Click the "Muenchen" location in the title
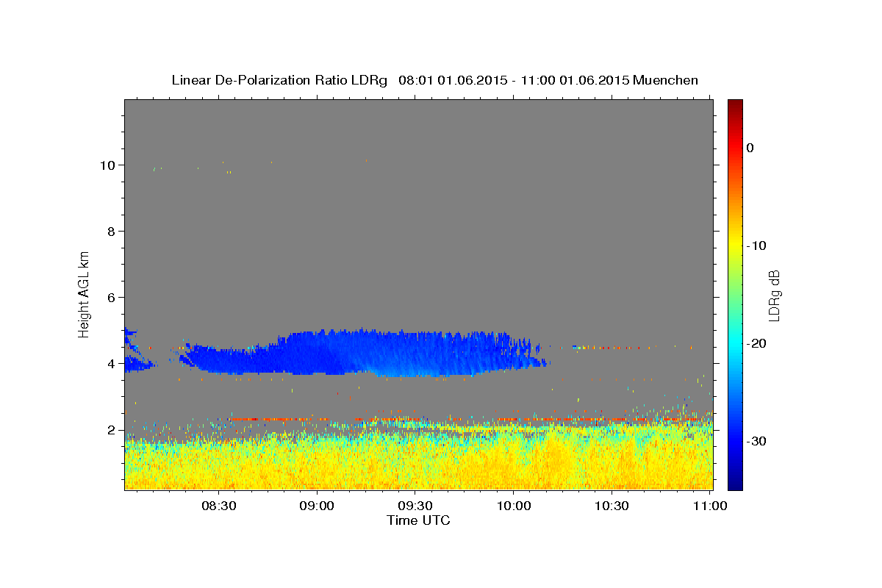 667,80
